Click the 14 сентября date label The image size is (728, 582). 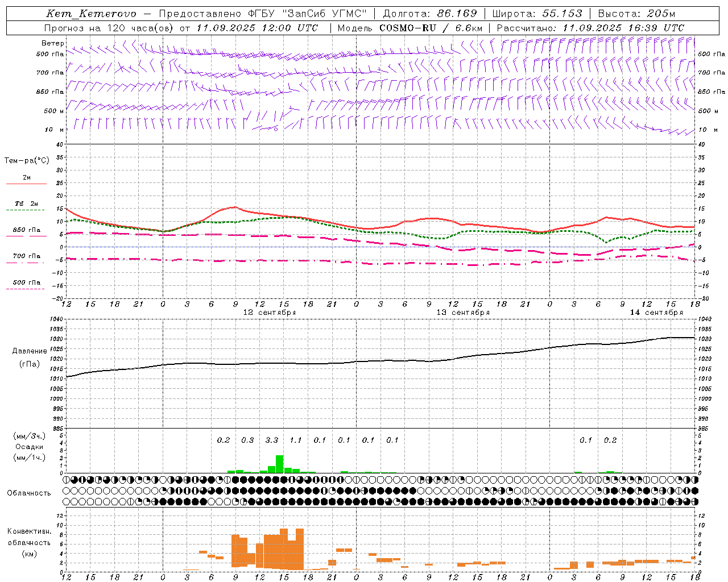click(656, 313)
